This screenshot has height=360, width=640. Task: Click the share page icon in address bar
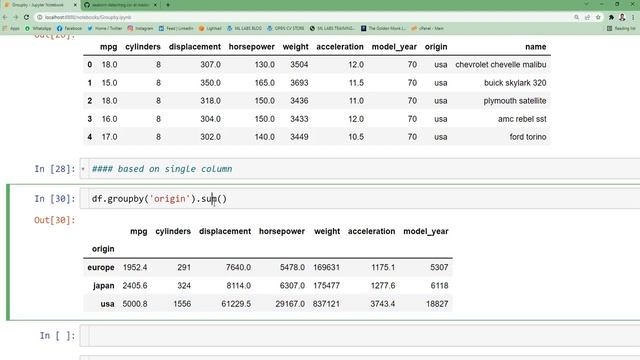587,17
